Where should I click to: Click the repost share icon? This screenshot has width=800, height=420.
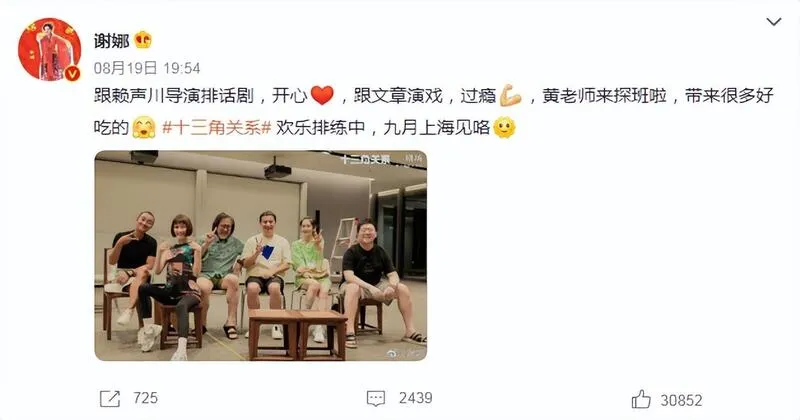110,399
